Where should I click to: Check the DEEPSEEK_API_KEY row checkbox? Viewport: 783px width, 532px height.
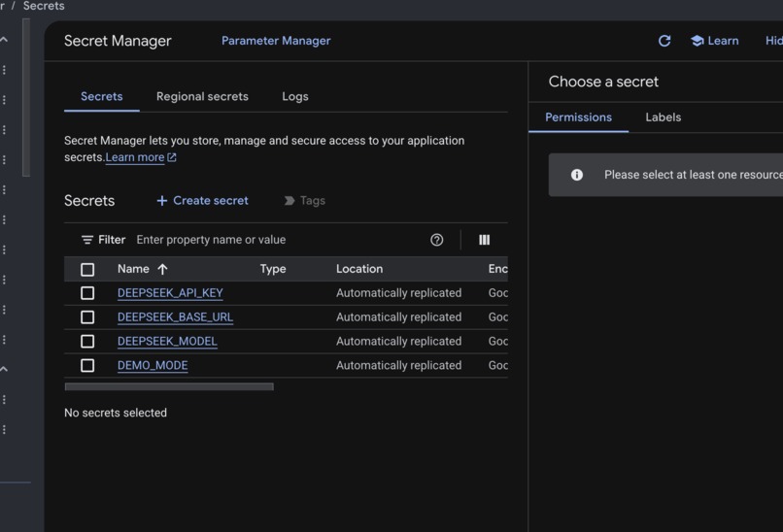coord(87,293)
